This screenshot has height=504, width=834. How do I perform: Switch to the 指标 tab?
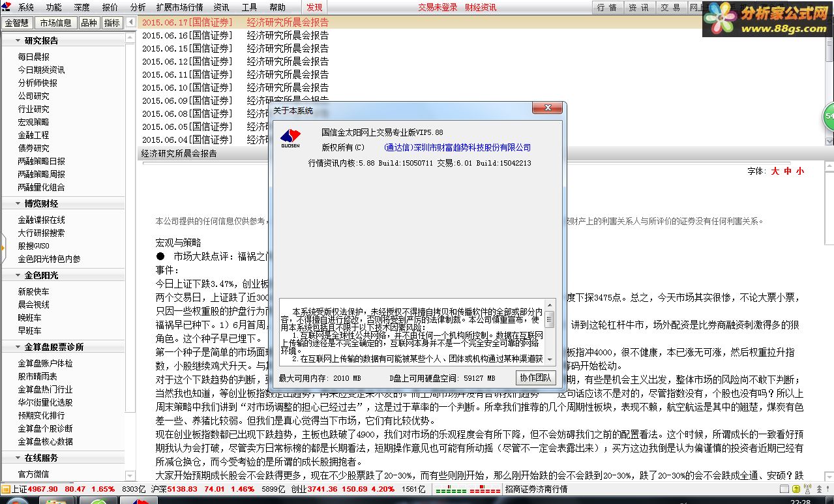point(112,22)
